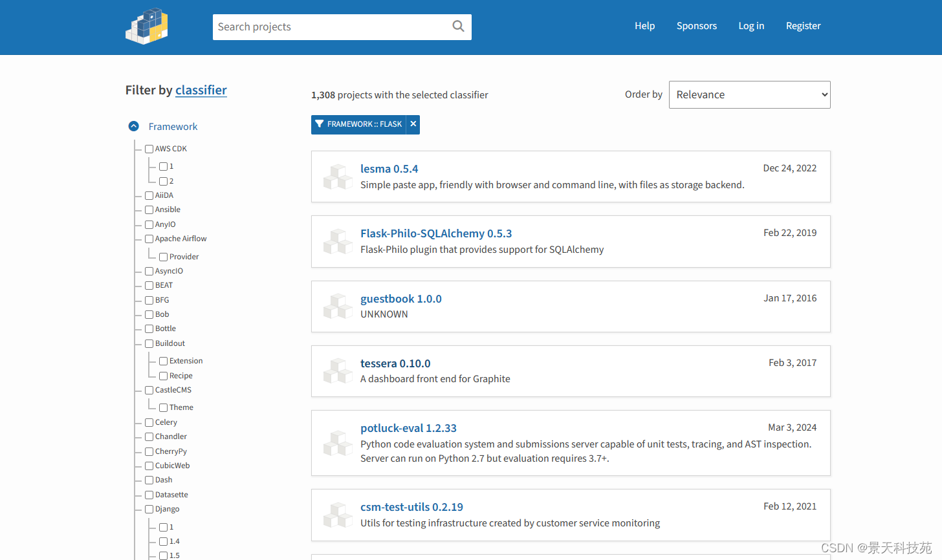Tick the CastleCMS checkbox

[149, 390]
